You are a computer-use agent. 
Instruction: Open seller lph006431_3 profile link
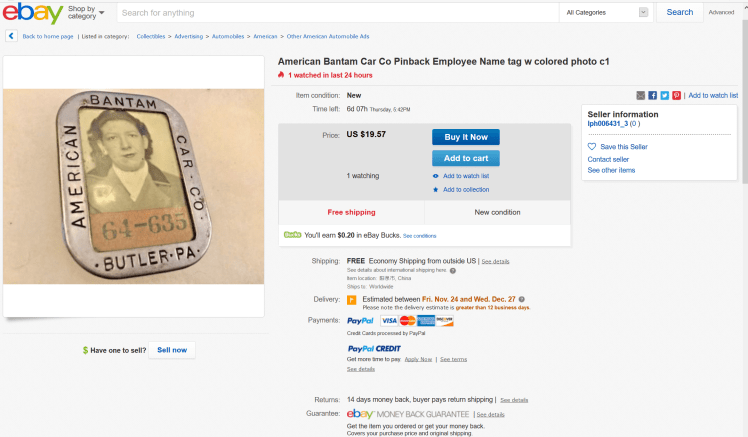[608, 124]
